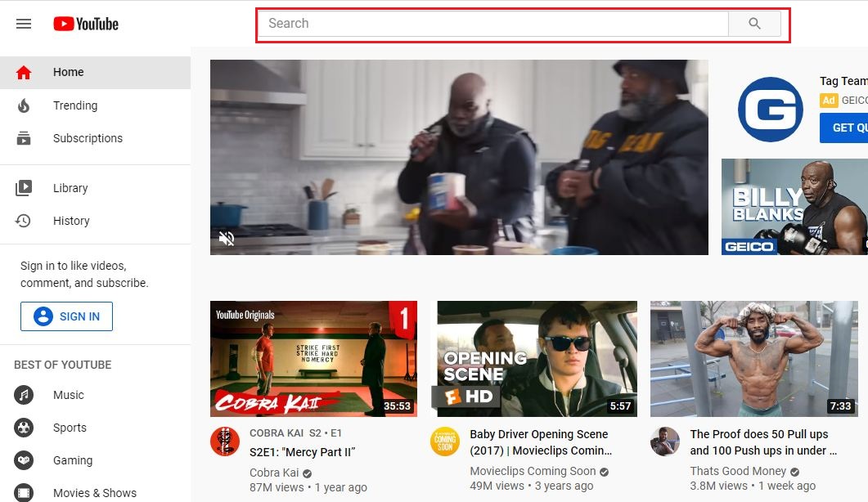Open the Billy Blanks GEICO thumbnail

(794, 207)
